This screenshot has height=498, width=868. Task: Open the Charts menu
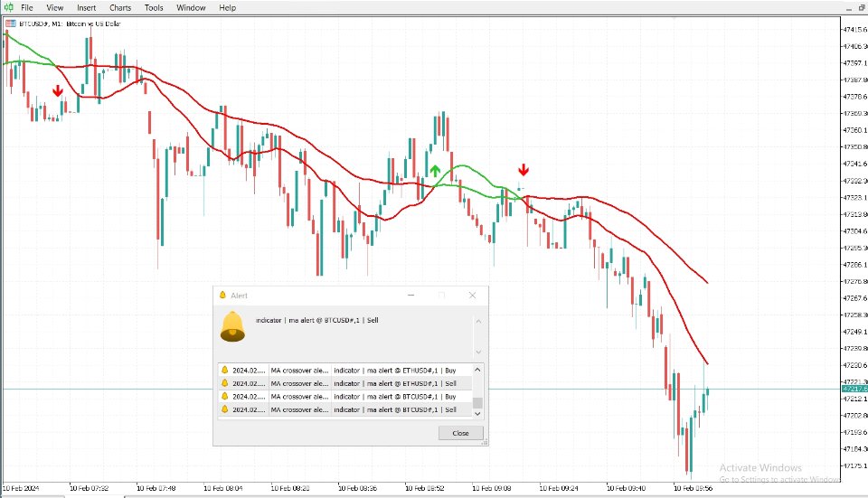120,8
